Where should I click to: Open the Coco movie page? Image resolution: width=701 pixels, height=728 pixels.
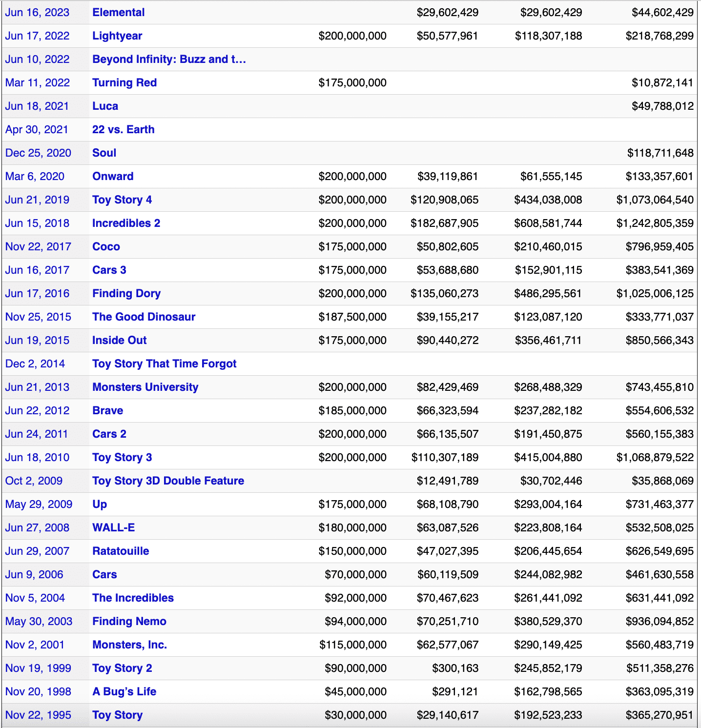tap(106, 247)
